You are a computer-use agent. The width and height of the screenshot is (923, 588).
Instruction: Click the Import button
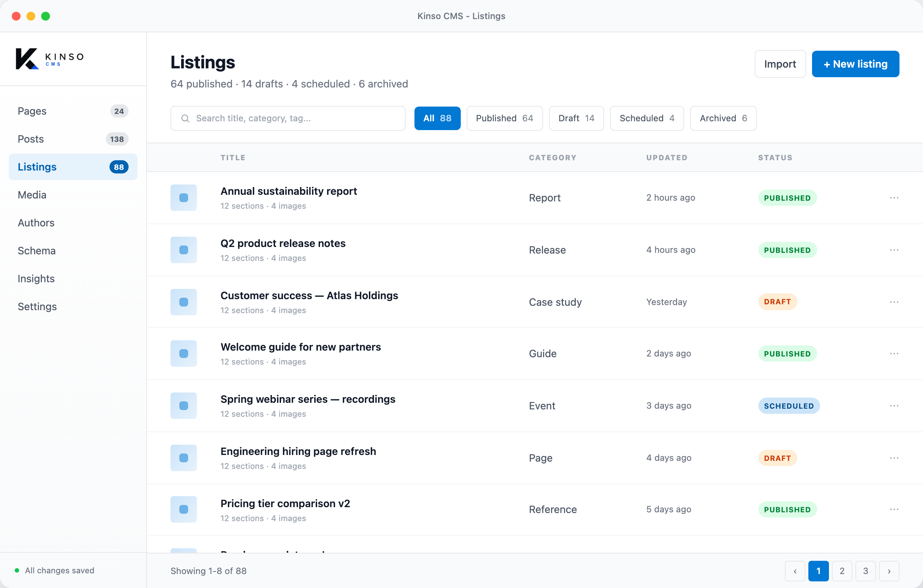pos(780,64)
